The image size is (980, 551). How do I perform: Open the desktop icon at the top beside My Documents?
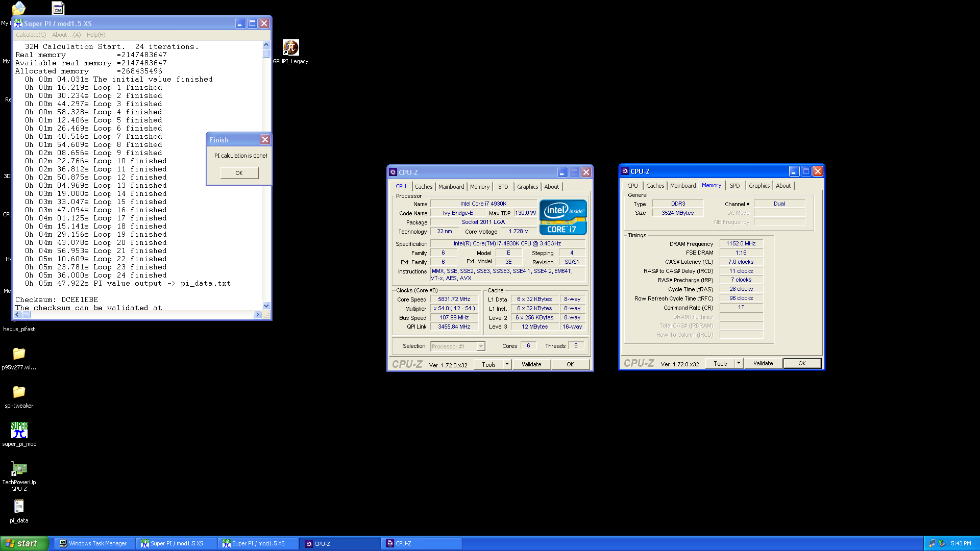(x=58, y=8)
